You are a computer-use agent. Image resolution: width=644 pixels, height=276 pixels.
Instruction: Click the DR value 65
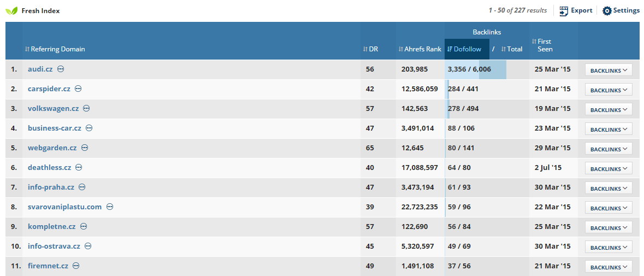(370, 148)
